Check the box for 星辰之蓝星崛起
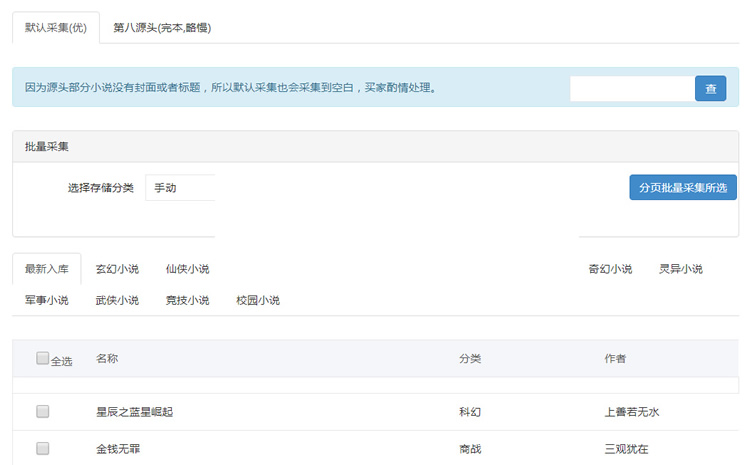 pos(42,411)
